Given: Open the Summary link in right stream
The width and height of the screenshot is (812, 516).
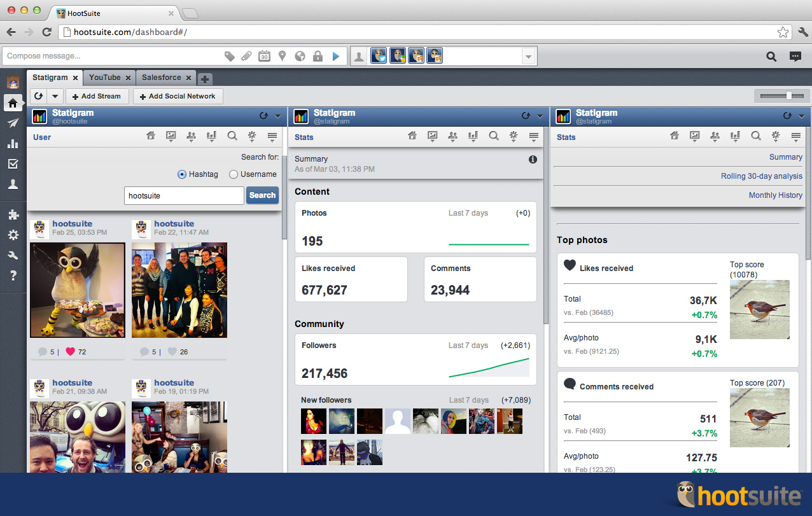Looking at the screenshot, I should [x=785, y=157].
